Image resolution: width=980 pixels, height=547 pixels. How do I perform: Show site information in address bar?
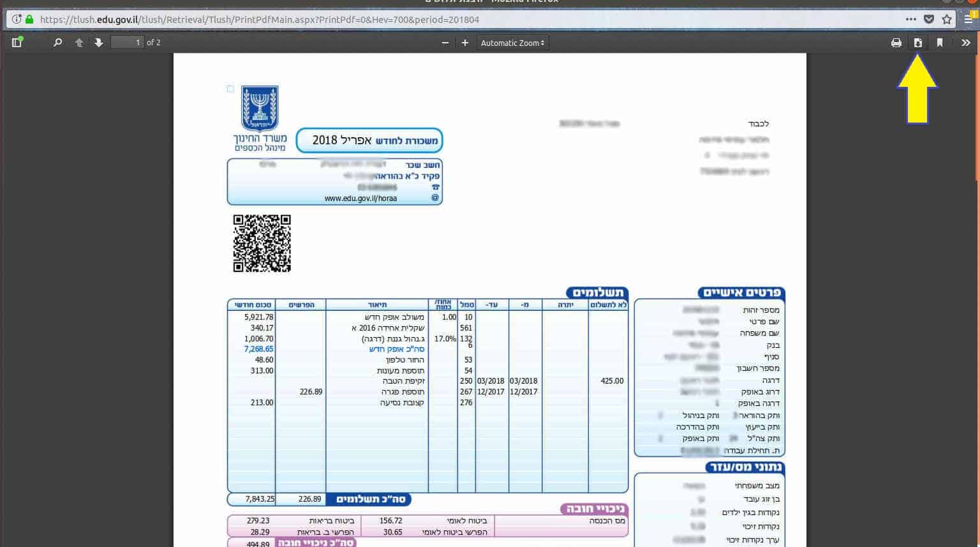pyautogui.click(x=17, y=19)
